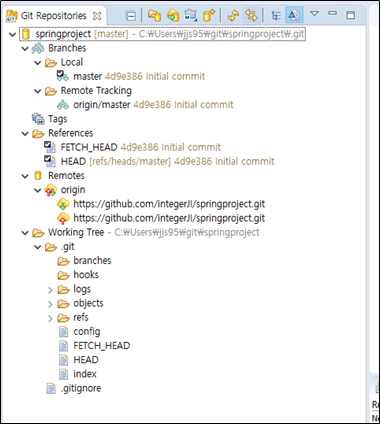The width and height of the screenshot is (380, 424).
Task: Click the blue monitor icon labeled M
Action: (x=191, y=15)
